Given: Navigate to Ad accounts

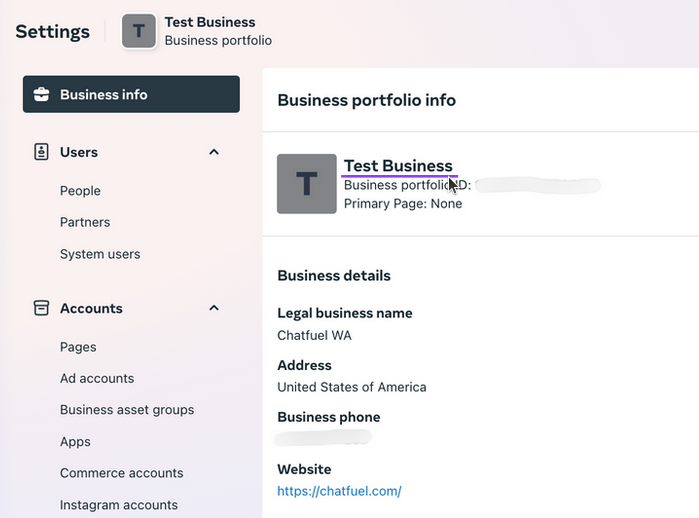Looking at the screenshot, I should [x=97, y=378].
